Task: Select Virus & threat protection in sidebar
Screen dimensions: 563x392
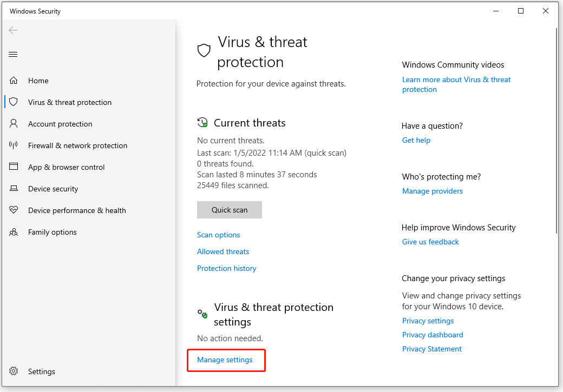Action: (x=70, y=102)
